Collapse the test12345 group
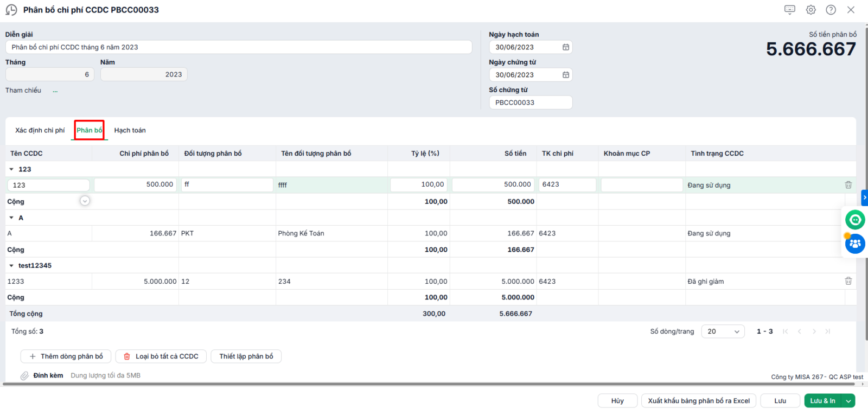The width and height of the screenshot is (868, 409). [x=11, y=266]
